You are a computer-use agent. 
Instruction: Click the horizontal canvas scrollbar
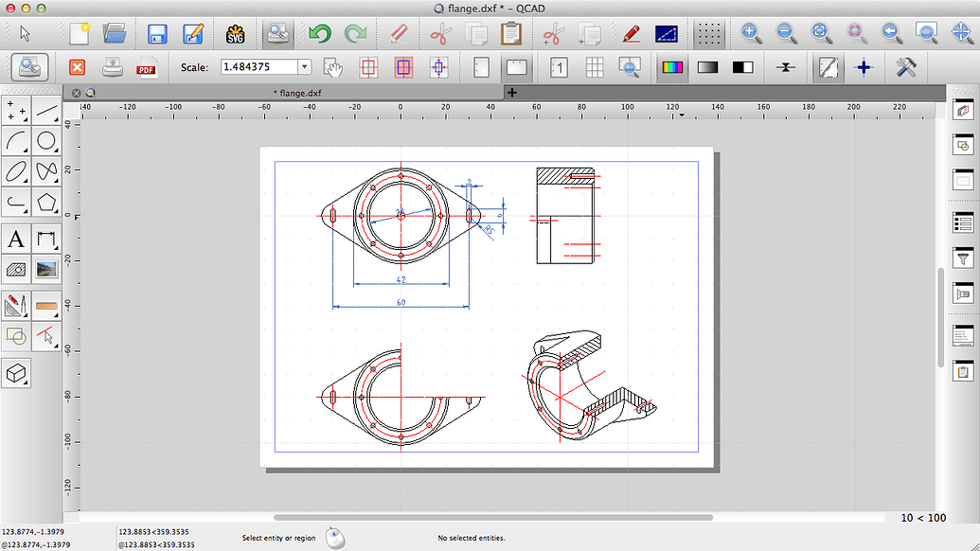(493, 517)
